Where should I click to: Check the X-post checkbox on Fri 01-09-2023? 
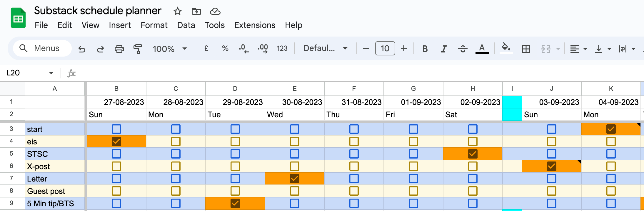point(413,166)
